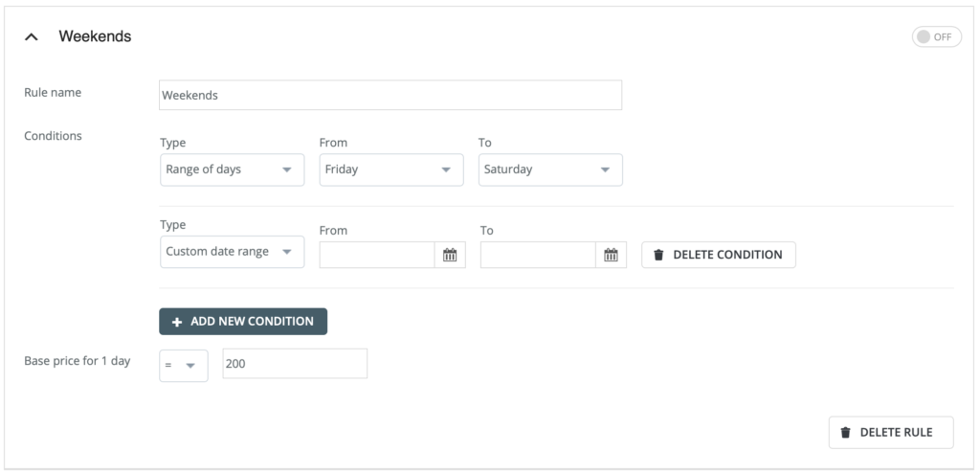Click the Delete Rule button
980x474 pixels.
click(x=891, y=432)
